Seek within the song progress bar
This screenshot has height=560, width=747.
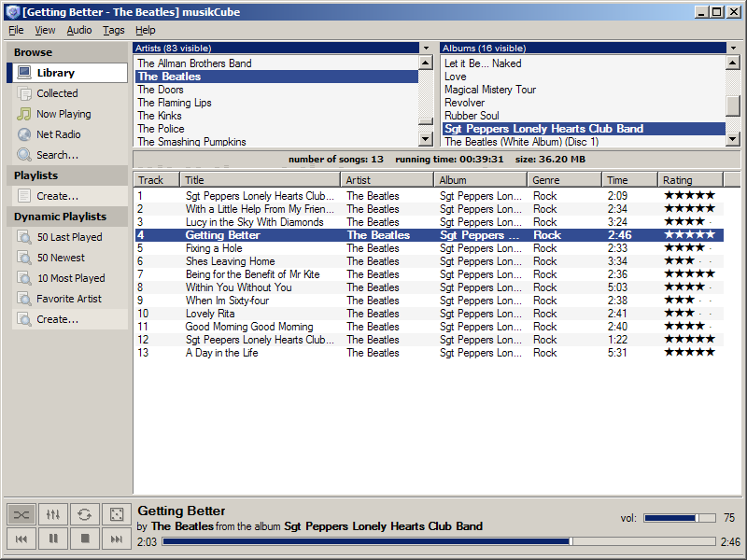[x=439, y=541]
